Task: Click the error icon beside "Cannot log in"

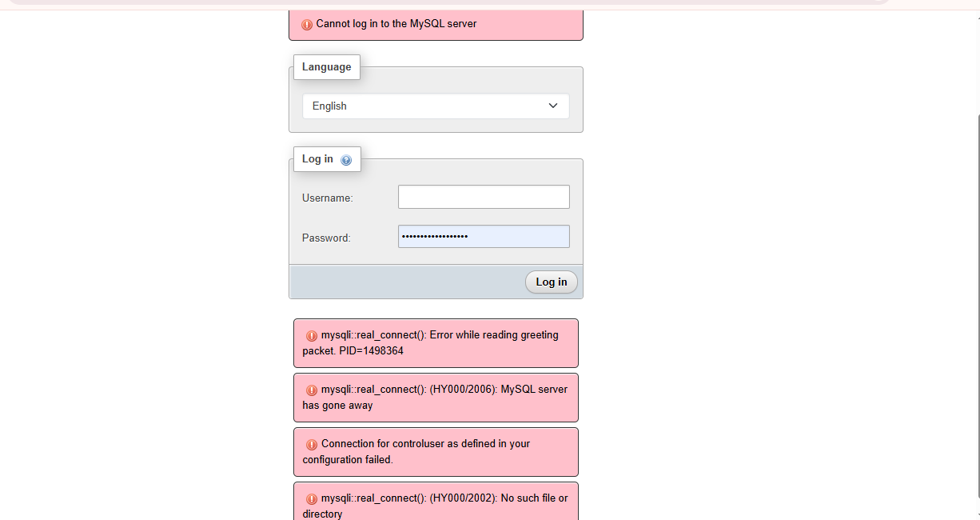Action: (x=307, y=24)
